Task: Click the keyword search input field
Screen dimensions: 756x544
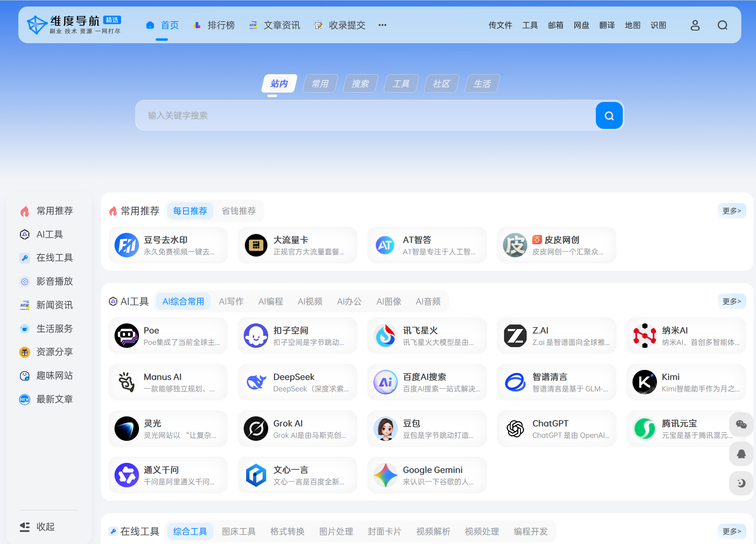Action: tap(365, 116)
